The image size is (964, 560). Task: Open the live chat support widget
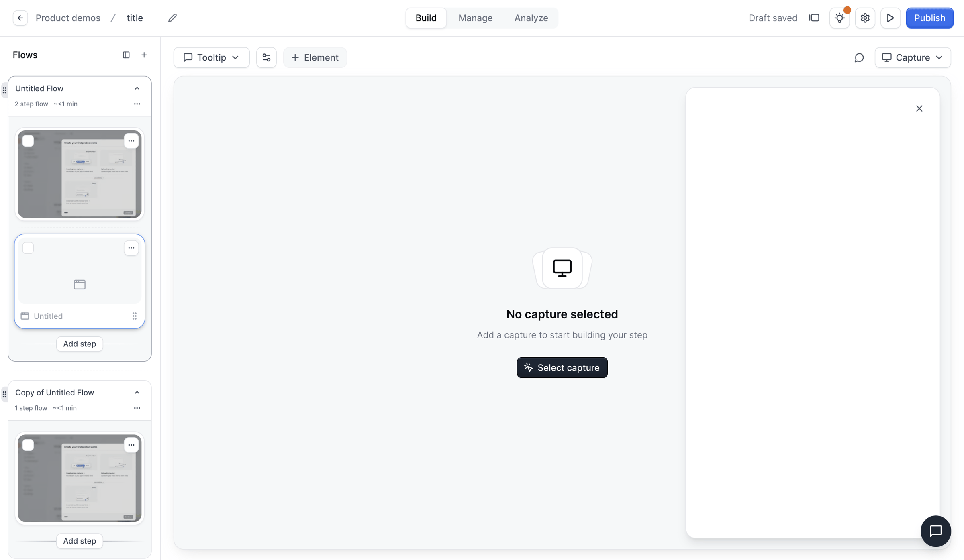935,531
